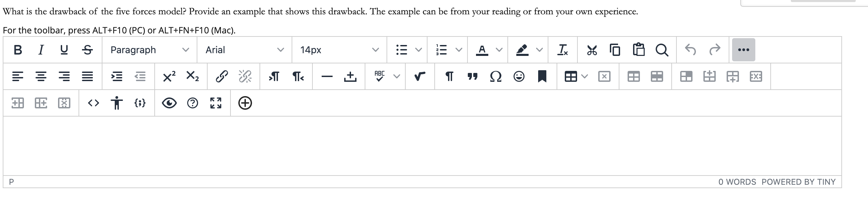Clear formatting from selection
Viewport: 868px width, 212px height.
click(x=562, y=50)
